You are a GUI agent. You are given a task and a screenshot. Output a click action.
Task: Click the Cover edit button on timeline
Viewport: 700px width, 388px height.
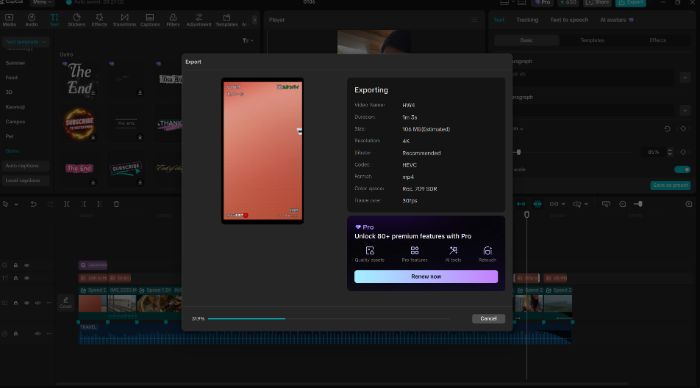click(x=66, y=302)
